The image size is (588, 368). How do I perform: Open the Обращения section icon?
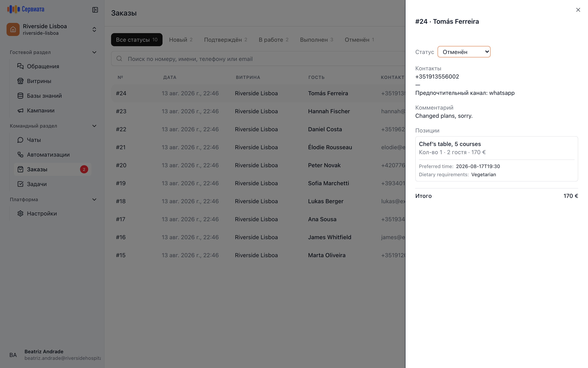pyautogui.click(x=20, y=66)
